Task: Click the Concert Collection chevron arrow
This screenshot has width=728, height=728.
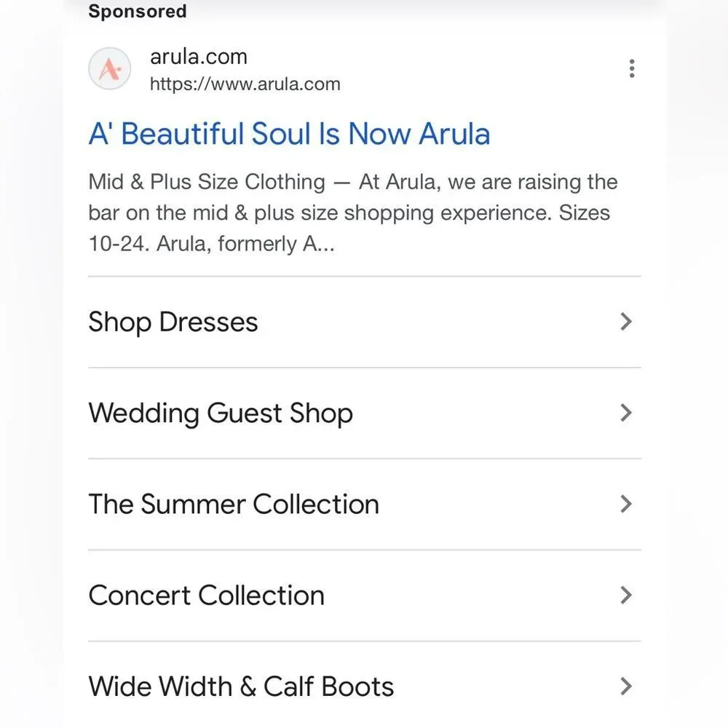Action: pos(625,595)
